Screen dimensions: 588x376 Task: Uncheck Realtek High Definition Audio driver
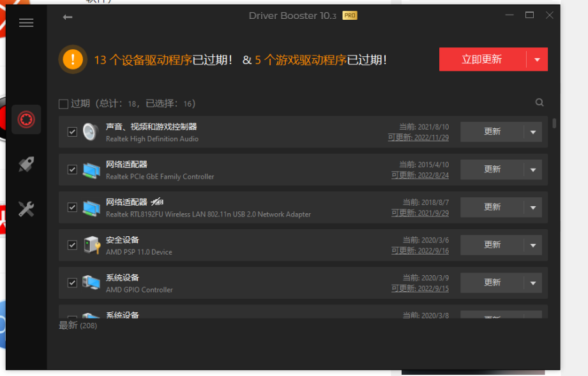72,132
